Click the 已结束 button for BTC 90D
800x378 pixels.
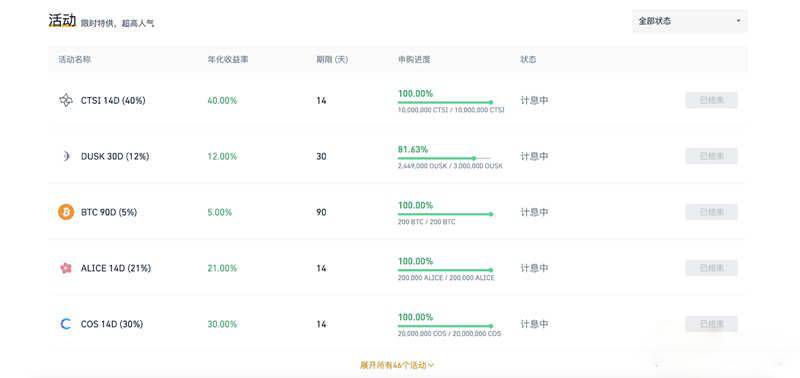pyautogui.click(x=711, y=212)
